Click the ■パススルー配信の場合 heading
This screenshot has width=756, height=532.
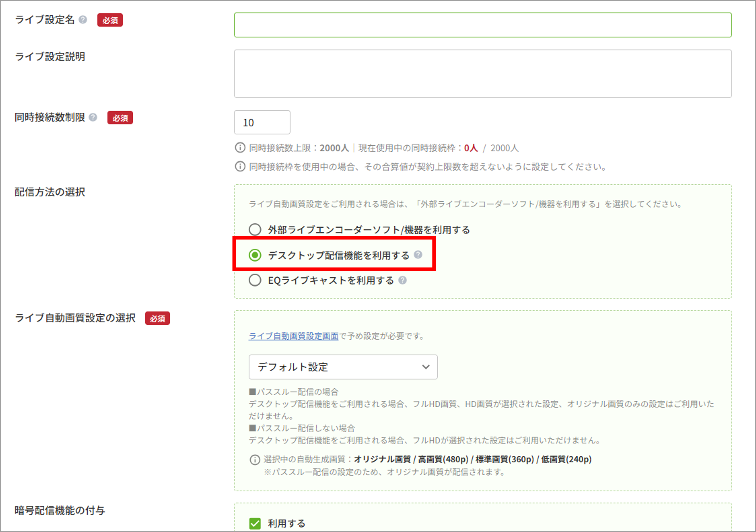coord(294,392)
